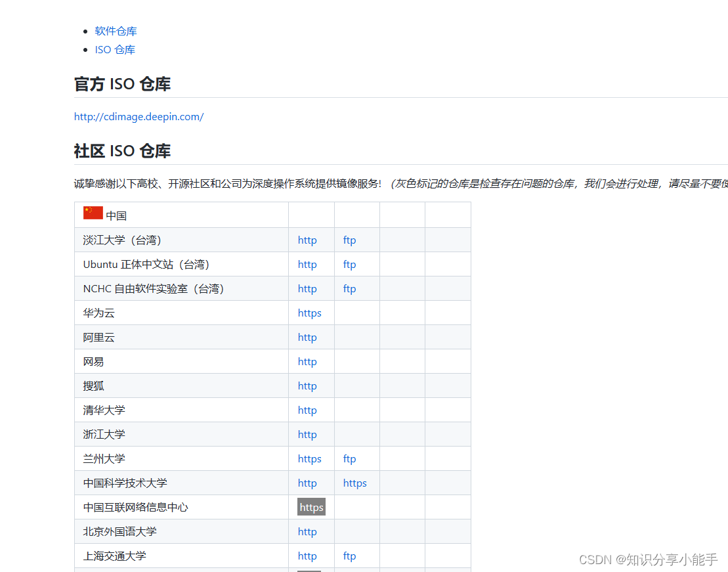
Task: Open http link for 搜狐
Action: pyautogui.click(x=307, y=385)
